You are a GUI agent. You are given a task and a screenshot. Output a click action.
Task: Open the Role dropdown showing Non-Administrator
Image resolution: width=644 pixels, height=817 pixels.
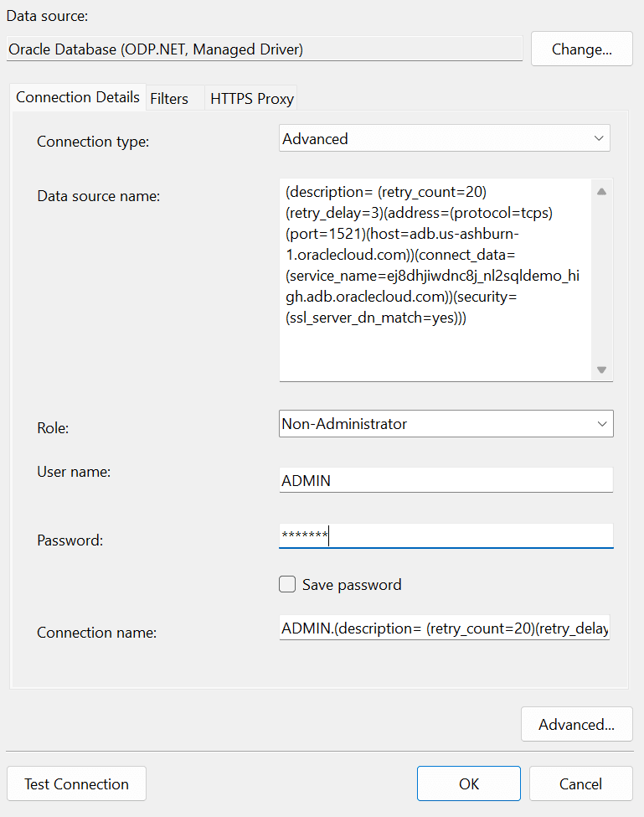tap(444, 423)
